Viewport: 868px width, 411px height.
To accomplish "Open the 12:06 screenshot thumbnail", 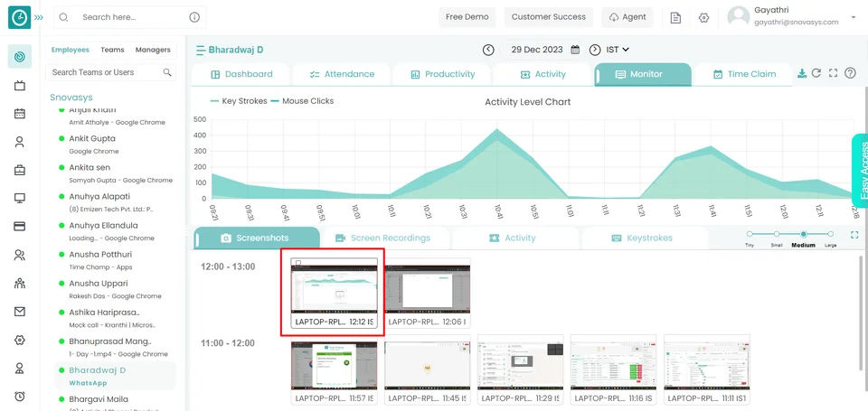I will pyautogui.click(x=428, y=289).
